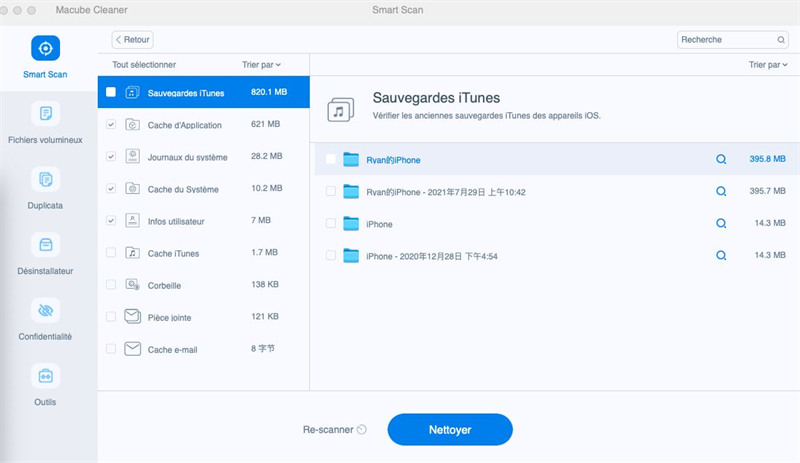
Task: Select the Infos utilisateur label
Action: 176,222
